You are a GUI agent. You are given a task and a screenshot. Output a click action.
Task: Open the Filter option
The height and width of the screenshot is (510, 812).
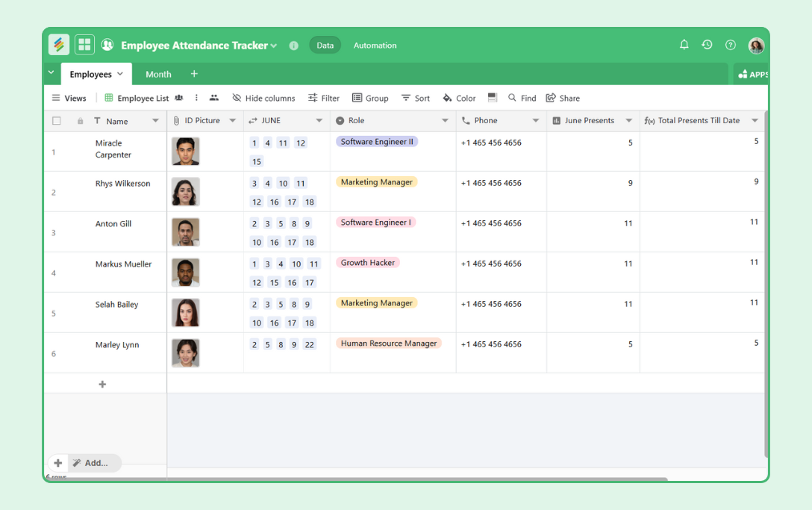coord(324,98)
